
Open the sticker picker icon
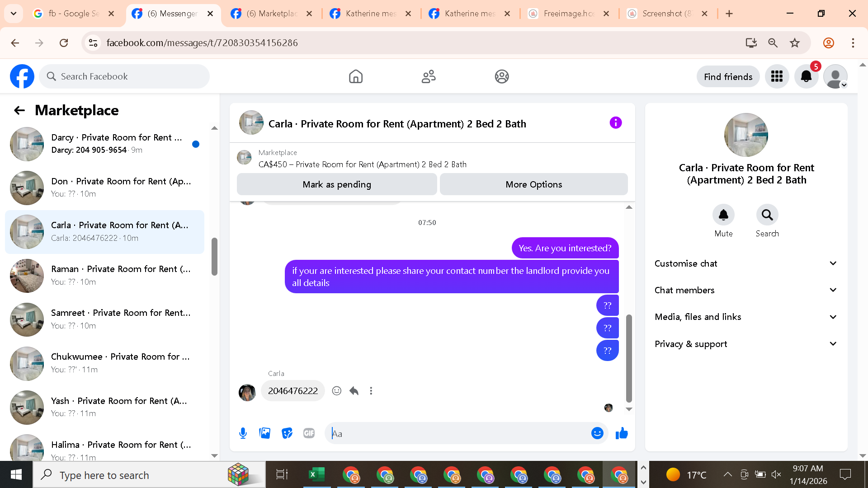tap(287, 433)
